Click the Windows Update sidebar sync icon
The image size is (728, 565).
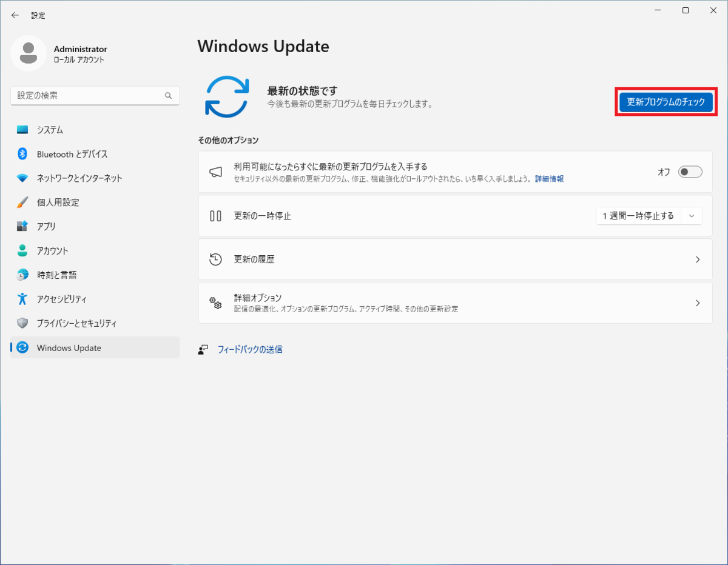[22, 347]
